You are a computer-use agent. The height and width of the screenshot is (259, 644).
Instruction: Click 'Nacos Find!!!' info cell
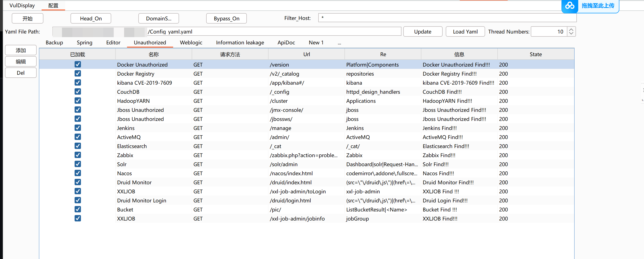tap(459, 173)
